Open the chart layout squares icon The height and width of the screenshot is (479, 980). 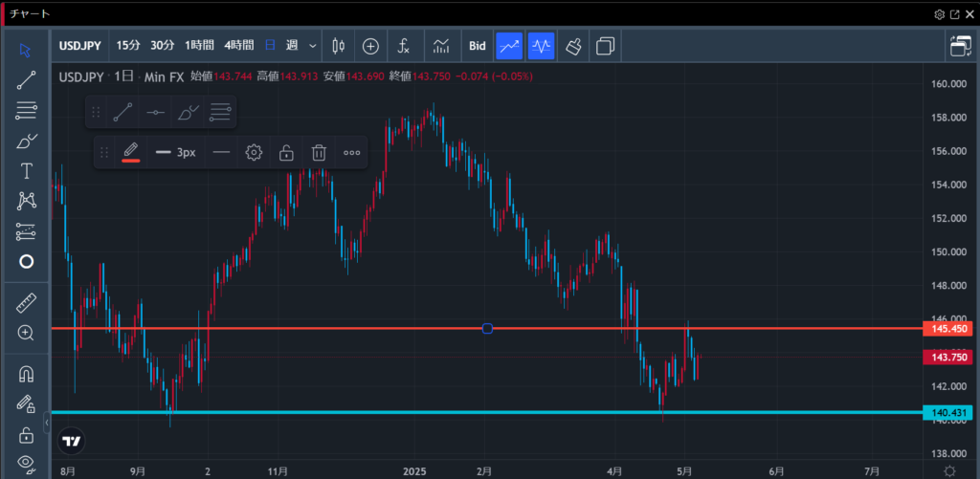click(x=605, y=46)
